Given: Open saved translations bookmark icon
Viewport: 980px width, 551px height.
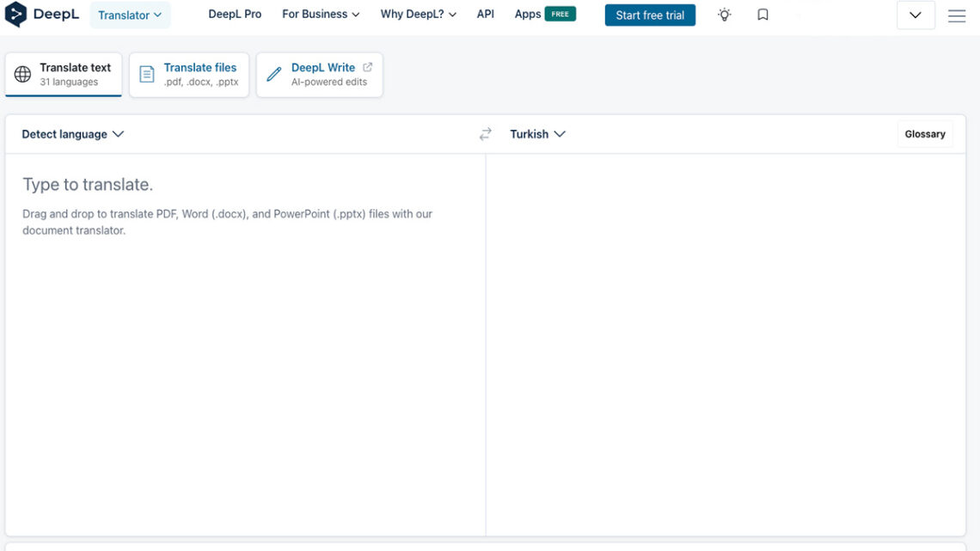Looking at the screenshot, I should point(763,15).
